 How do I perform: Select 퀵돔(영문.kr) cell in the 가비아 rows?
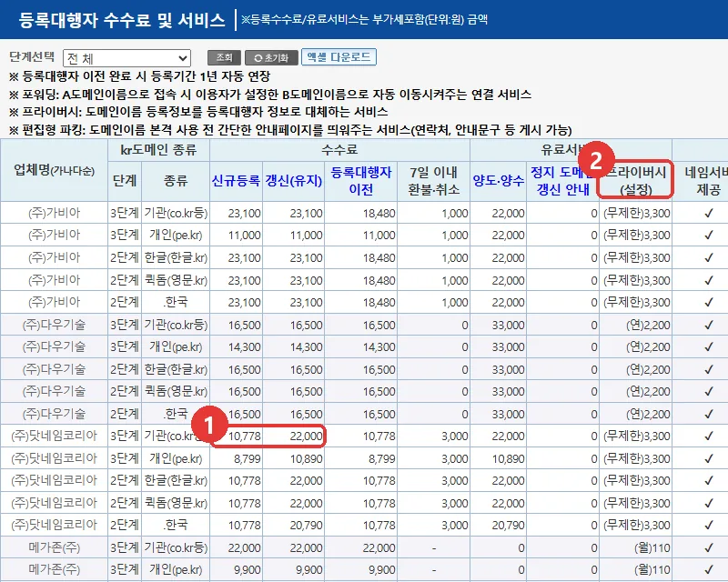tap(176, 280)
